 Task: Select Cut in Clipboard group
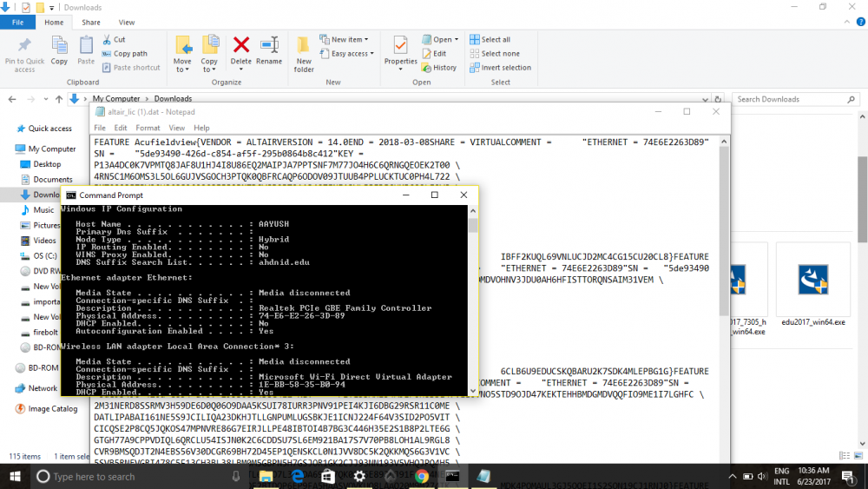pyautogui.click(x=114, y=39)
